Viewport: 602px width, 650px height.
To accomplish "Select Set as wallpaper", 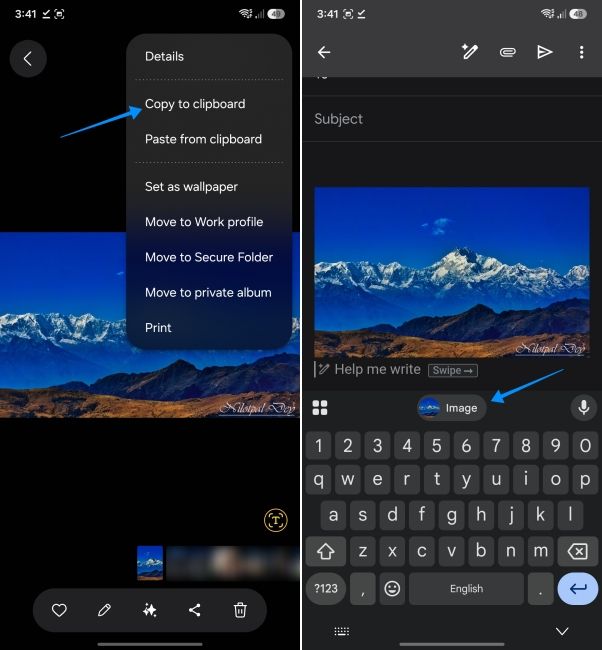I will (191, 187).
